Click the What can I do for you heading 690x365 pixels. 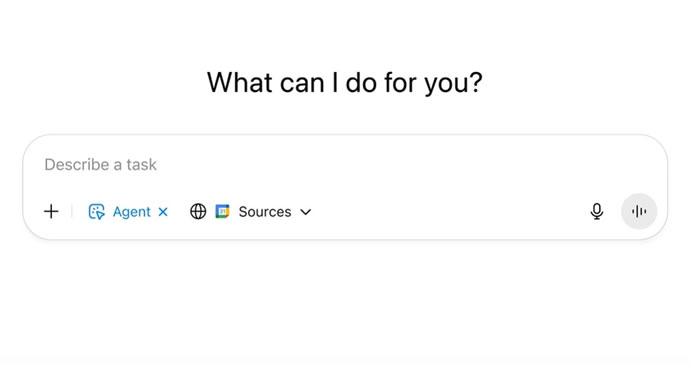[345, 82]
